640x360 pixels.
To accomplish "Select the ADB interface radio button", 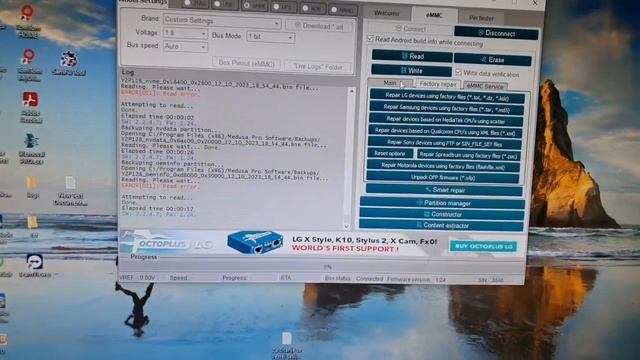I will 305,8.
